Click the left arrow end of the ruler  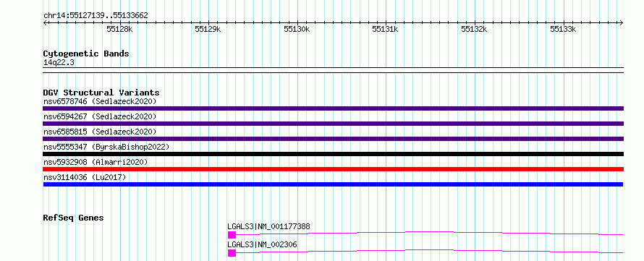point(45,22)
